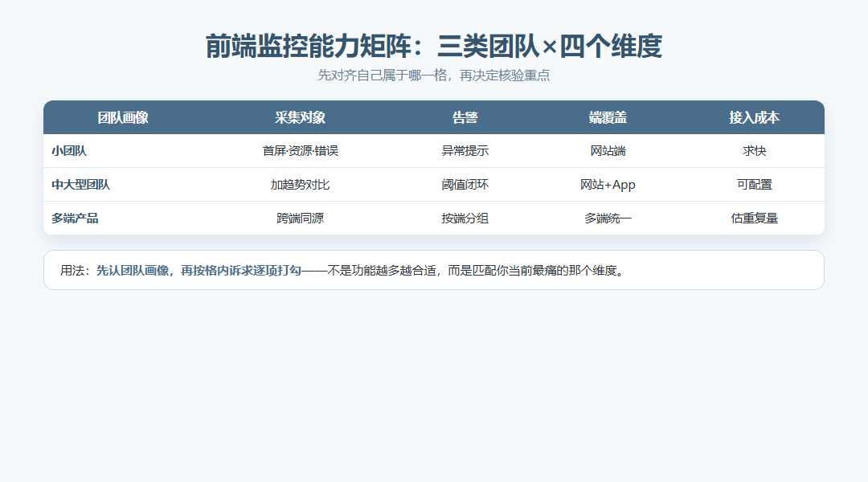The width and height of the screenshot is (868, 482).
Task: Select the 中大型团队 row label
Action: pos(81,184)
